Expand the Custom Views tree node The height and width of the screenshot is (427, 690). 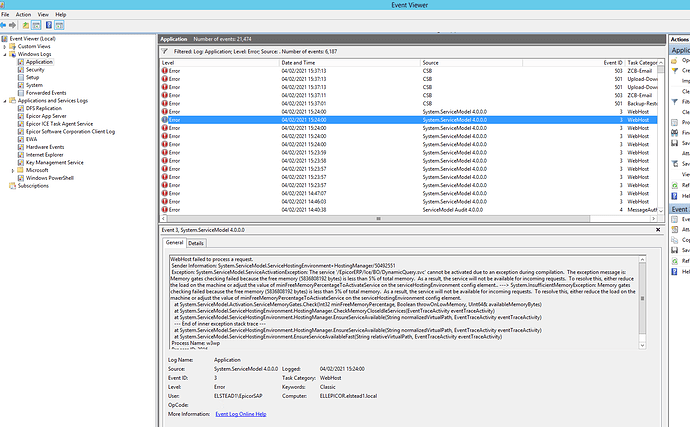pos(5,47)
